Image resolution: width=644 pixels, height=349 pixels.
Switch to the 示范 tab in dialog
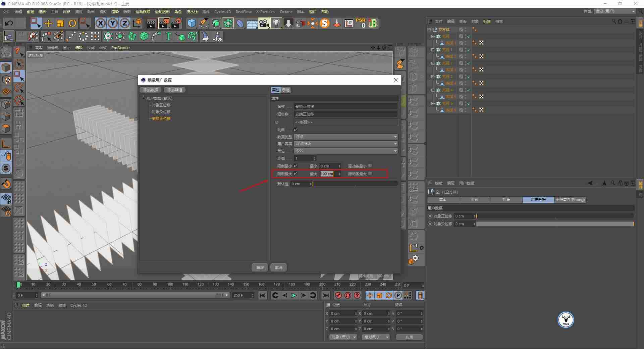[x=286, y=90]
